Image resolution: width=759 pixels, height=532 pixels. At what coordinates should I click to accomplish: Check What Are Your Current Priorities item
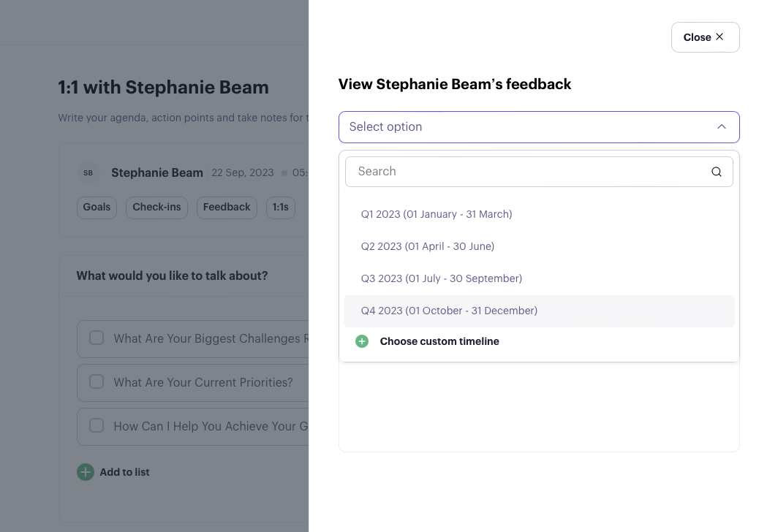[97, 382]
